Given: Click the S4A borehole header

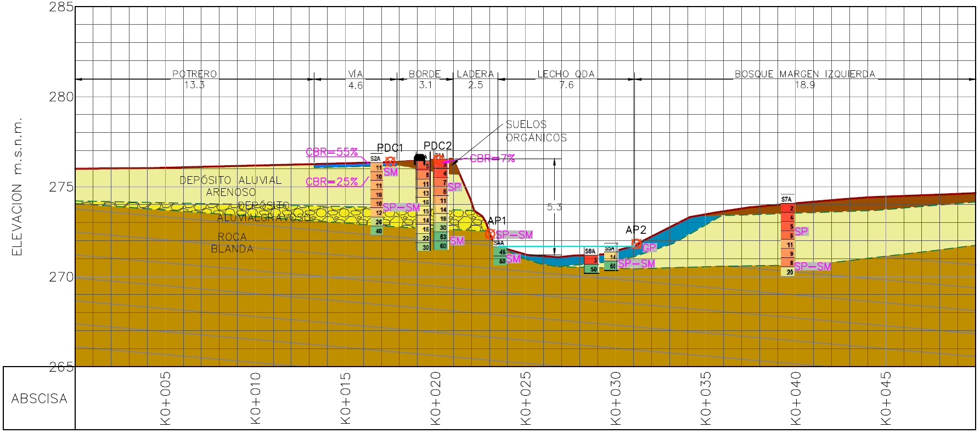Looking at the screenshot, I should (499, 243).
